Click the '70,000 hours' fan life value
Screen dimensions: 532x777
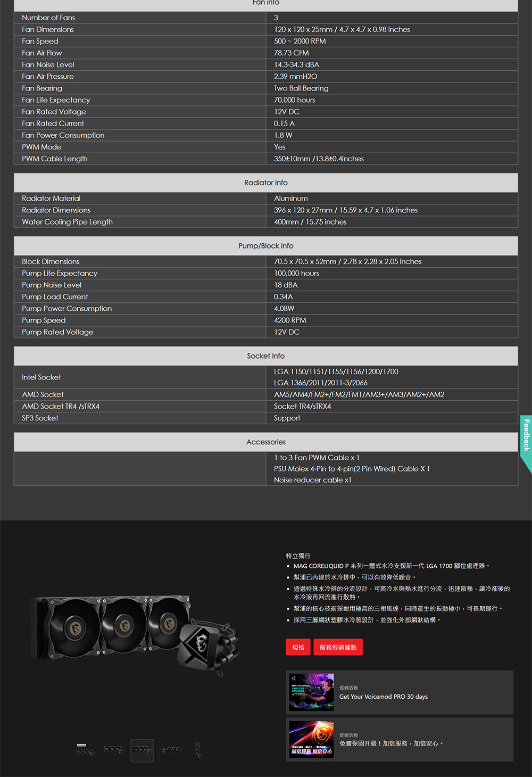coord(295,100)
